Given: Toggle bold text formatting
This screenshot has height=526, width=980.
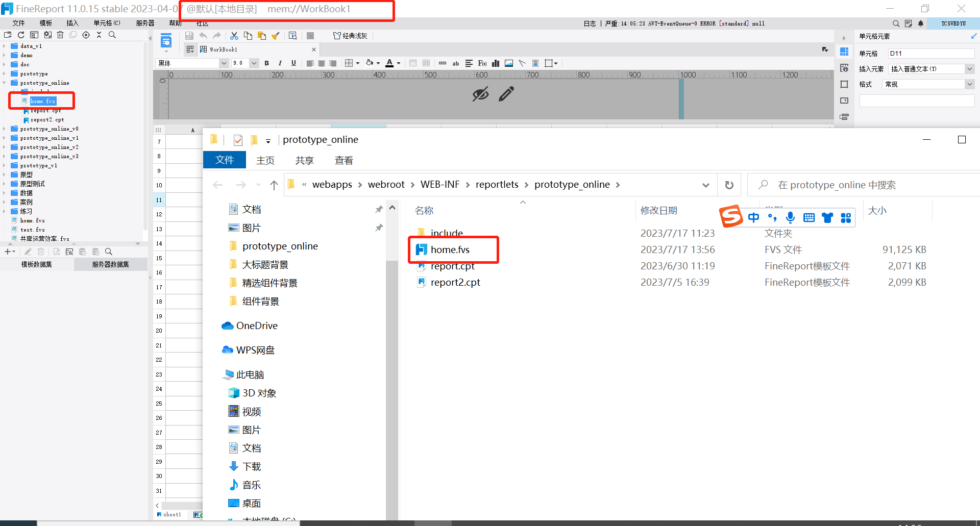Looking at the screenshot, I should click(266, 63).
